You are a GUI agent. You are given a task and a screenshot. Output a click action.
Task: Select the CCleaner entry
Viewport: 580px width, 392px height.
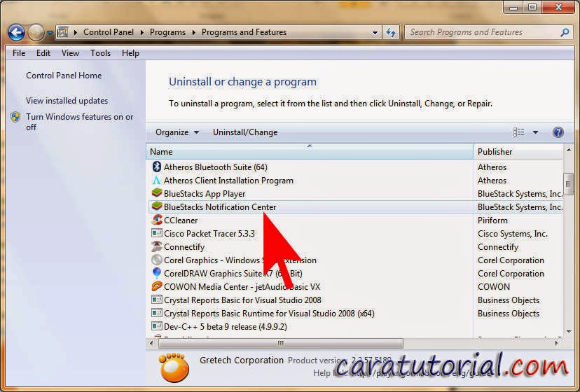coord(181,220)
